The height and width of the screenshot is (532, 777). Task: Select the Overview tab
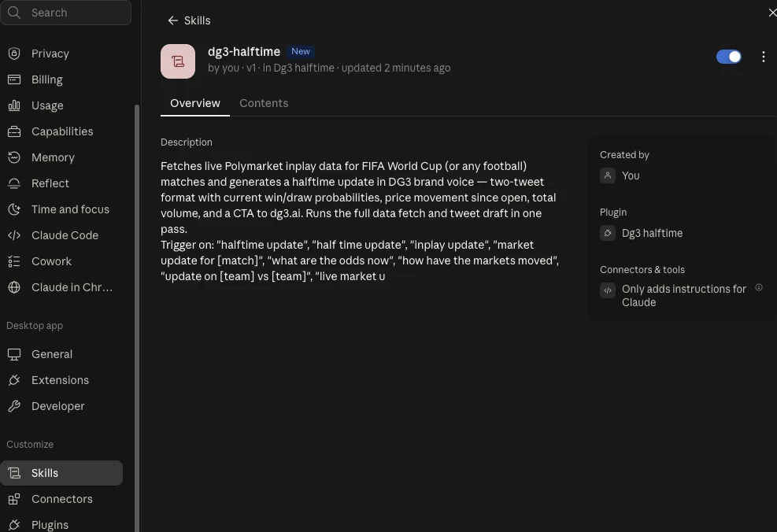coord(195,103)
